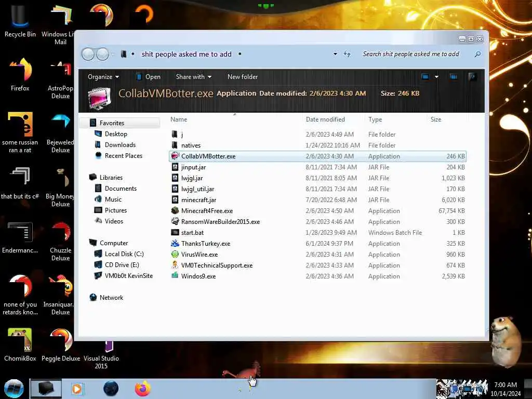Open Desktop in Favorites
The image size is (532, 399).
116,134
